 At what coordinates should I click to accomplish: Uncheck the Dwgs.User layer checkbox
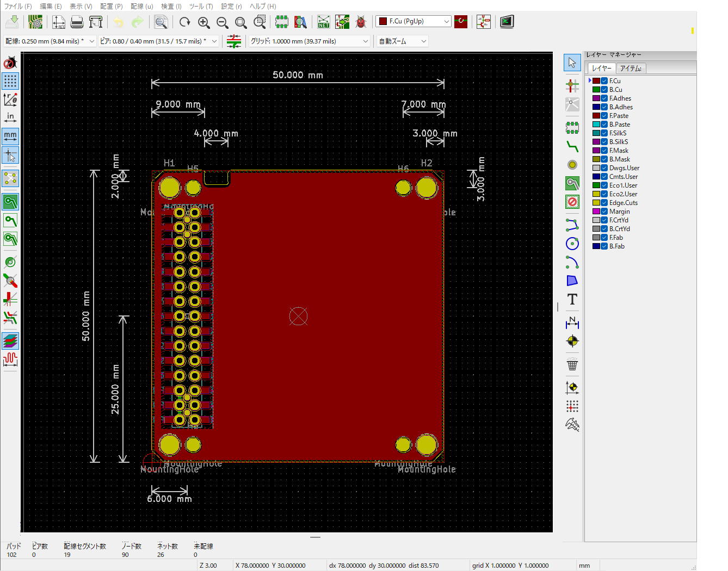tap(604, 168)
